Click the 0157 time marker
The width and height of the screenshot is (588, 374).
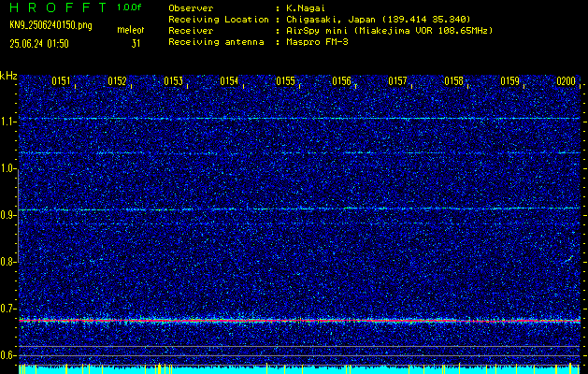(x=397, y=81)
